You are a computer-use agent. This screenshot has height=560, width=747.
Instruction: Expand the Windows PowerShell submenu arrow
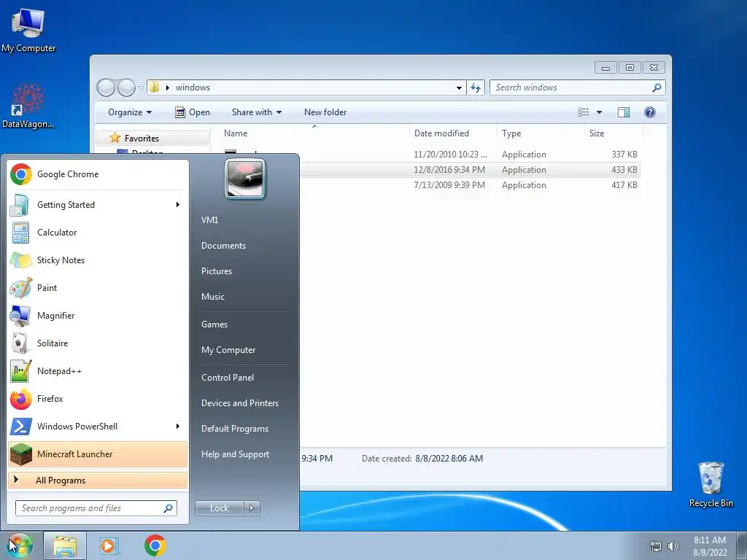[x=178, y=426]
